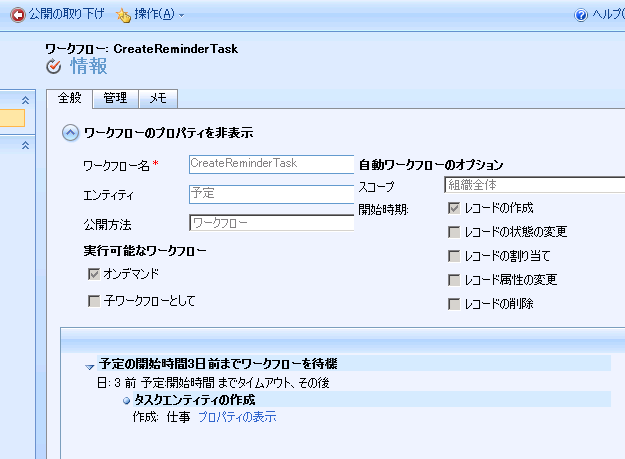Enable the レコードの割り当て checkbox
Viewport: 625px width, 459px height.
tap(454, 256)
